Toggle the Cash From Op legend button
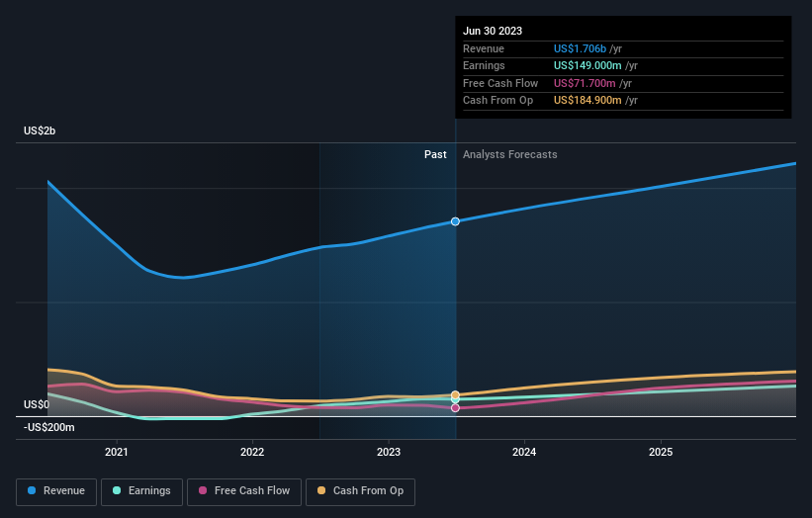This screenshot has width=812, height=518. [360, 491]
